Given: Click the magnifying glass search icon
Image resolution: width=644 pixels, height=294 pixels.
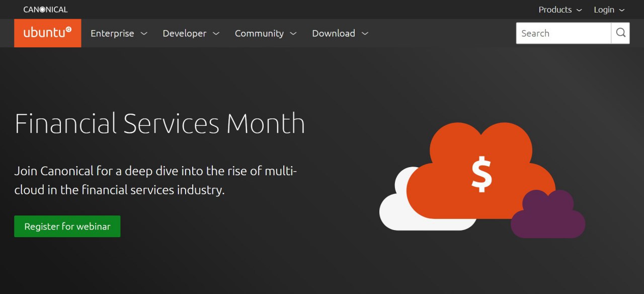Looking at the screenshot, I should [x=620, y=33].
